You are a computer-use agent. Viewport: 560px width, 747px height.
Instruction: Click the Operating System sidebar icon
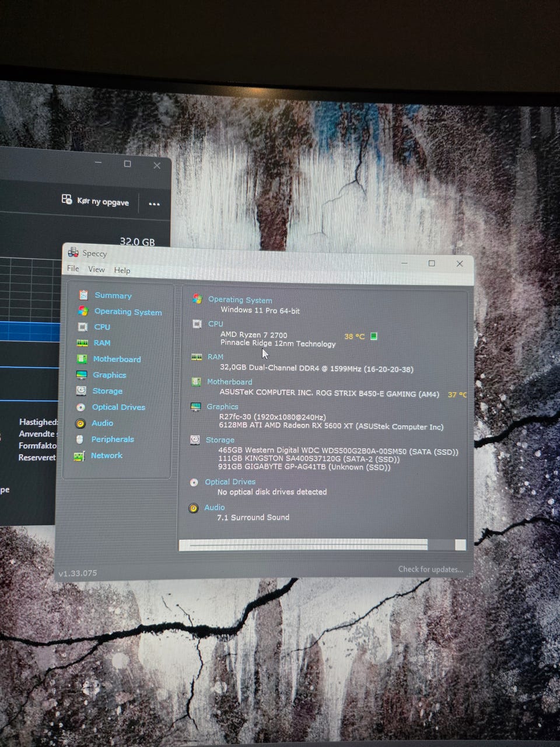pyautogui.click(x=83, y=311)
